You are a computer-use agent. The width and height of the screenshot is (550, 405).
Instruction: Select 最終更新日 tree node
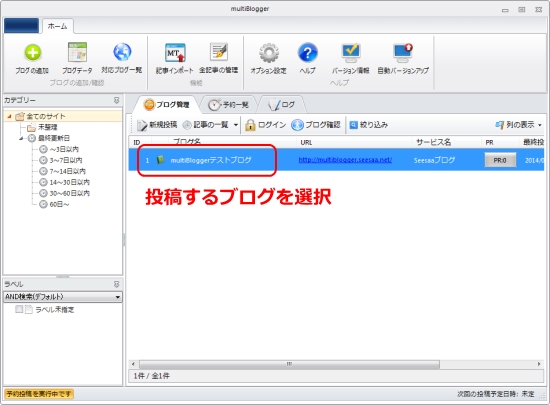pos(53,138)
